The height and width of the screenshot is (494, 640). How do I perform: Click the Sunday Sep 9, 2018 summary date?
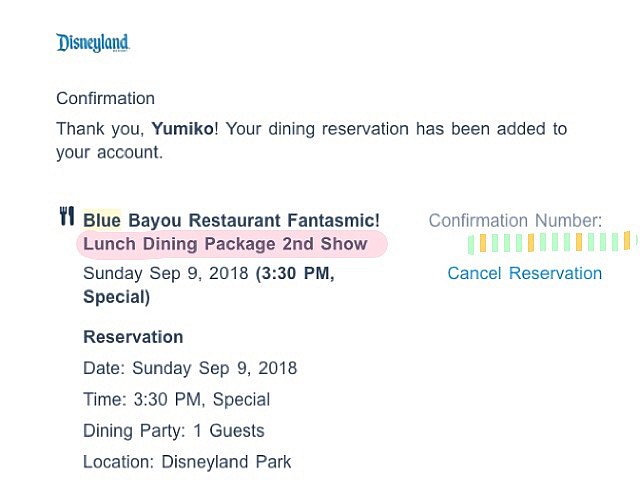[x=166, y=273]
